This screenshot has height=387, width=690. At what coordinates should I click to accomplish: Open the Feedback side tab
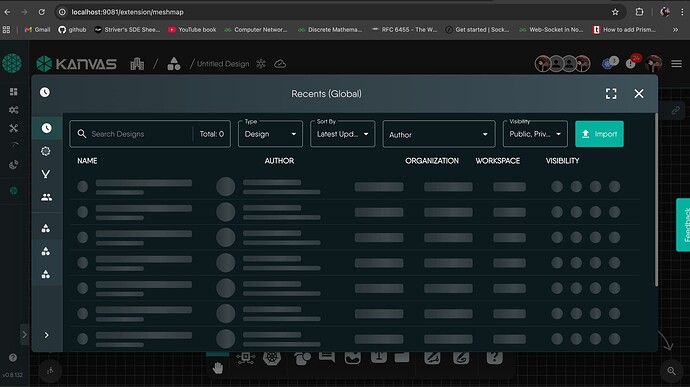[683, 225]
